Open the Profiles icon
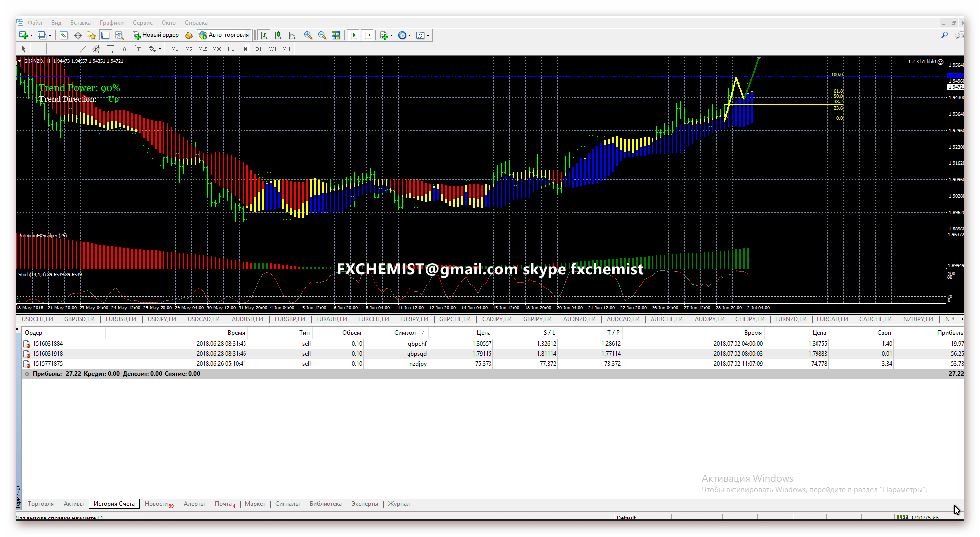This screenshot has height=537, width=980. (x=42, y=35)
